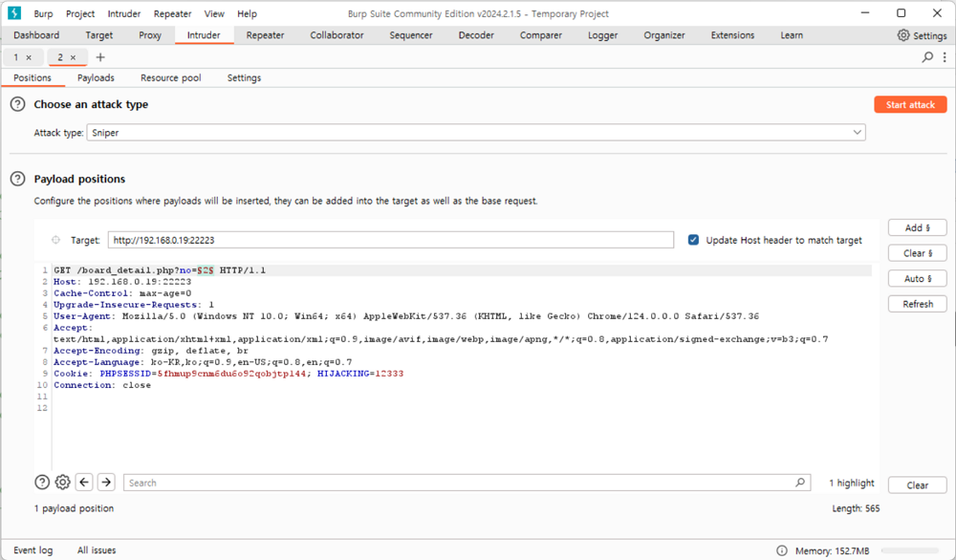The image size is (956, 560).
Task: Open the Project menu
Action: (x=80, y=13)
